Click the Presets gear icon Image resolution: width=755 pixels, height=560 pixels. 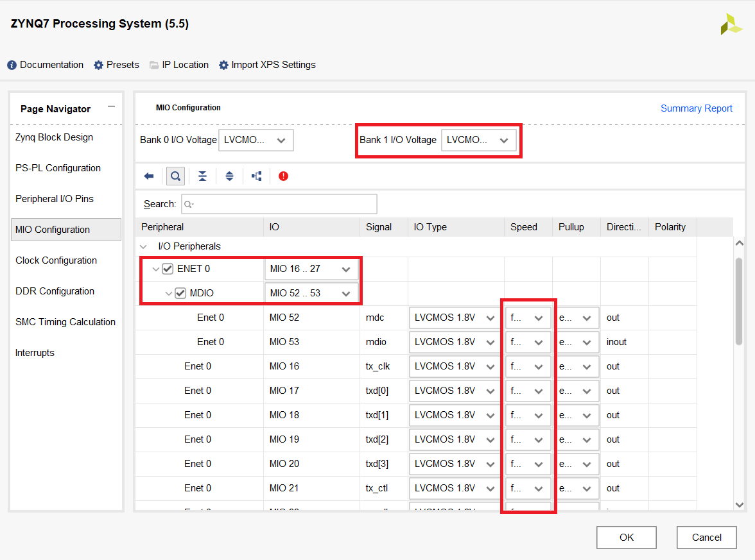coord(99,65)
